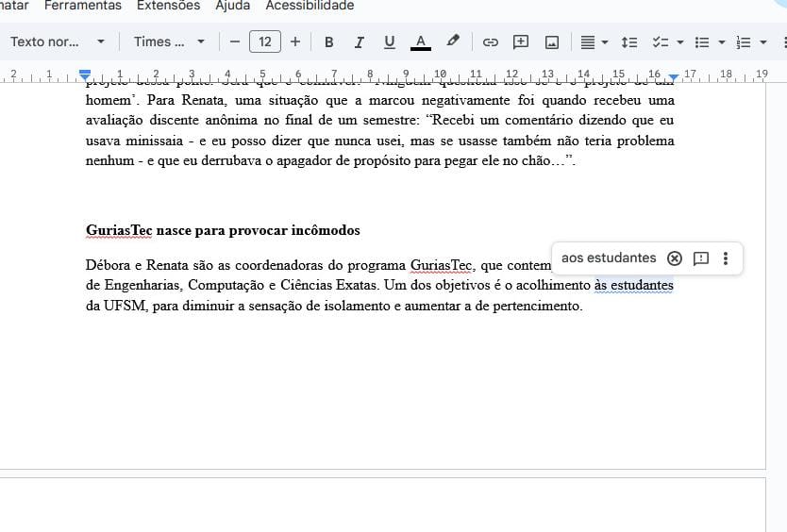The image size is (787, 532).
Task: Insert an image from the toolbar
Action: pos(552,42)
